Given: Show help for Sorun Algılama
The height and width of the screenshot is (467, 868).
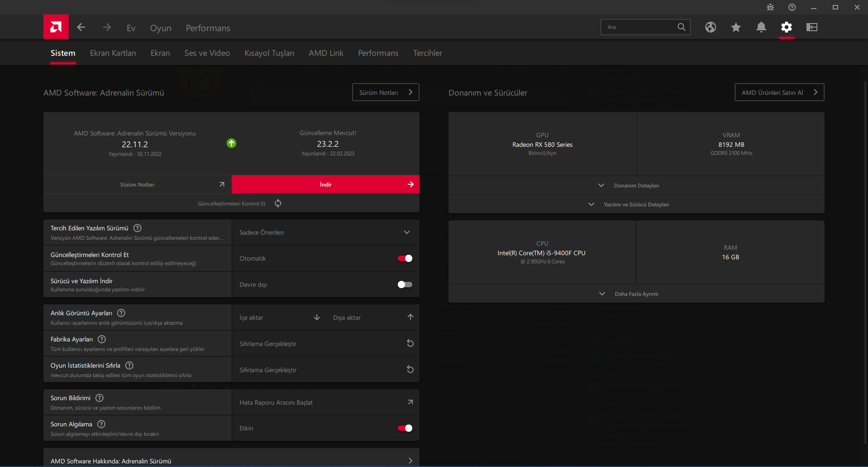Looking at the screenshot, I should coord(101,424).
